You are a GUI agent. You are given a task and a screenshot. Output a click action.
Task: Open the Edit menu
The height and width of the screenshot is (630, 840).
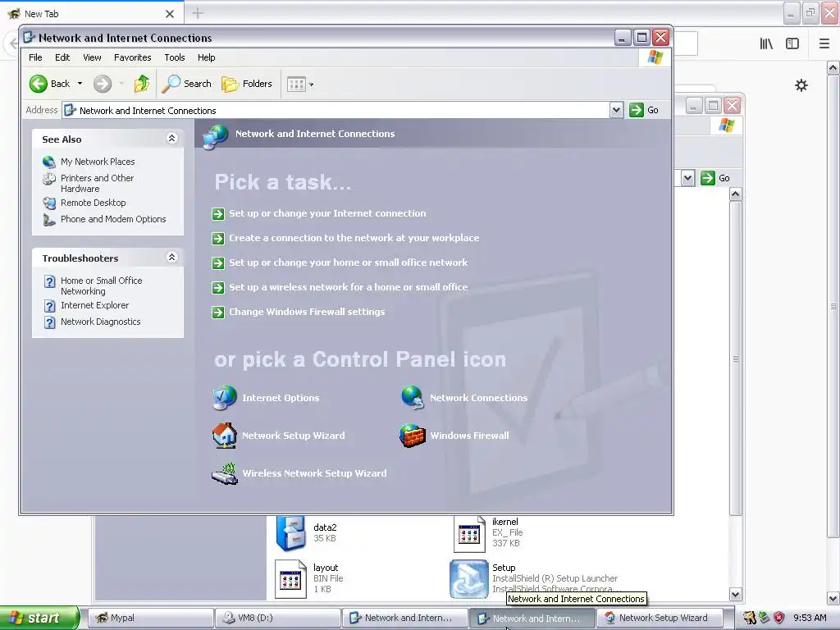click(62, 57)
